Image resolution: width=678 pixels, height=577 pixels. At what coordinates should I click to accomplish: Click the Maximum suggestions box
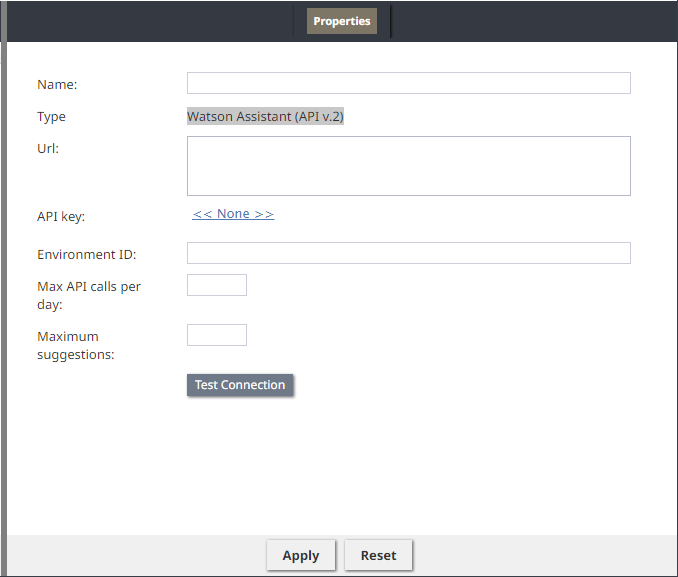(x=217, y=335)
